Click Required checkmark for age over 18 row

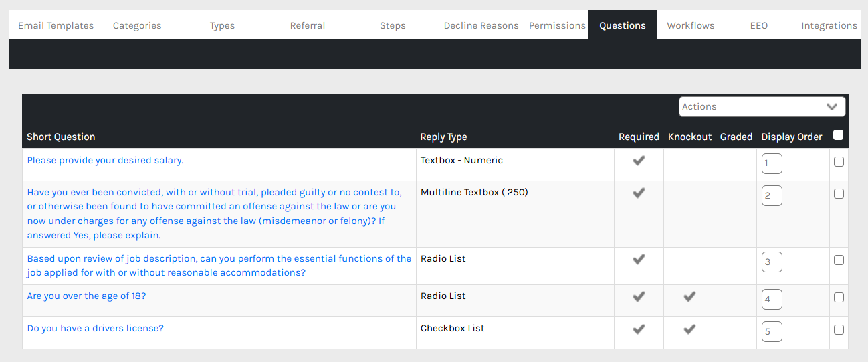[x=639, y=297]
